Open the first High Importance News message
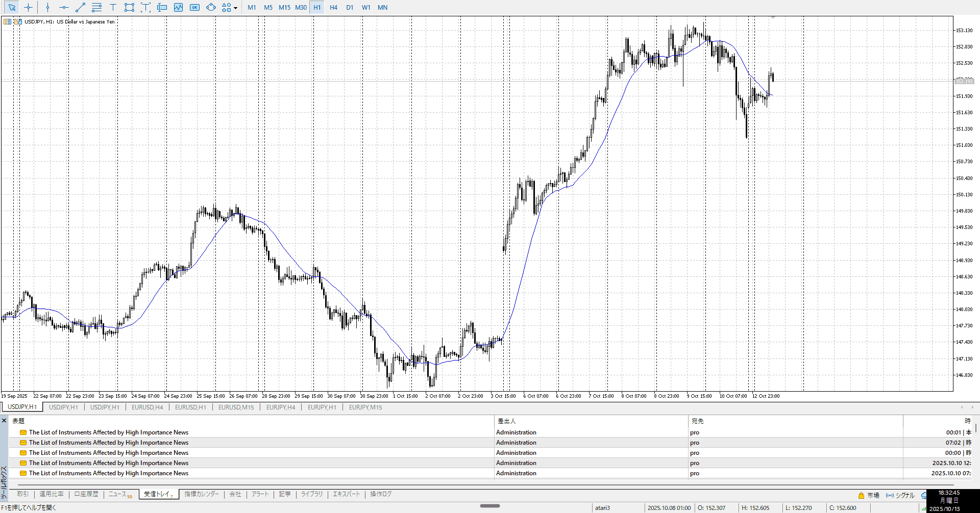 108,432
